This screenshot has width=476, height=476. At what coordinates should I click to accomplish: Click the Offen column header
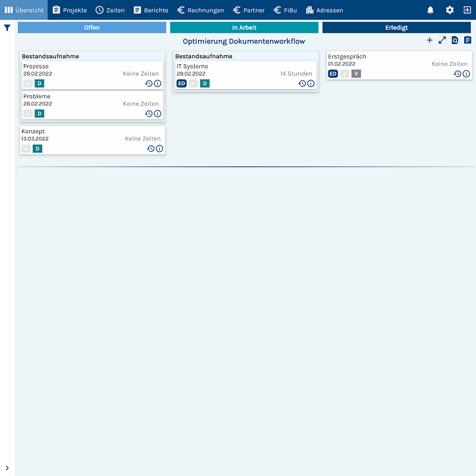(92, 27)
